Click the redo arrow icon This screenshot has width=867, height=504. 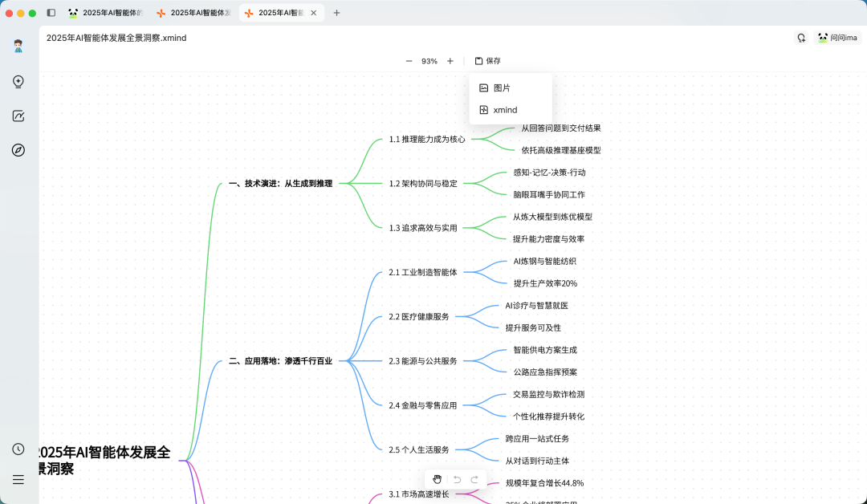[x=476, y=478]
